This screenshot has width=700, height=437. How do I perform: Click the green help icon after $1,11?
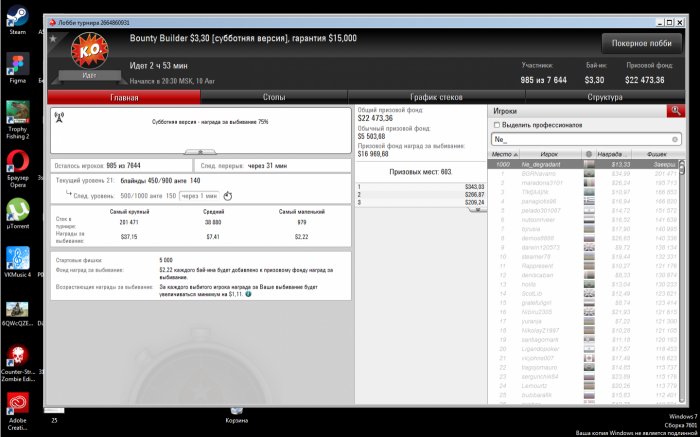pyautogui.click(x=248, y=294)
